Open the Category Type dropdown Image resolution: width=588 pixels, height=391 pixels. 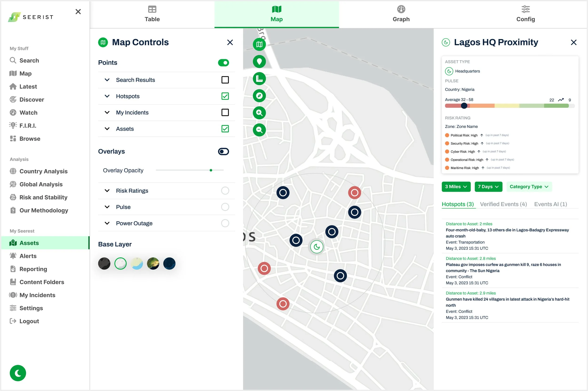pos(529,187)
